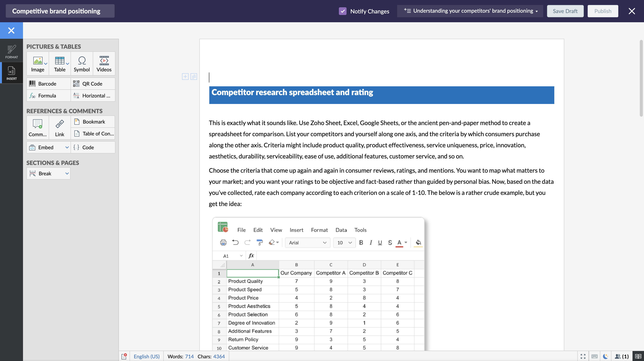Screen dimensions: 644x361
Task: Edit the Competitive brand positioning title field
Action: [x=60, y=11]
